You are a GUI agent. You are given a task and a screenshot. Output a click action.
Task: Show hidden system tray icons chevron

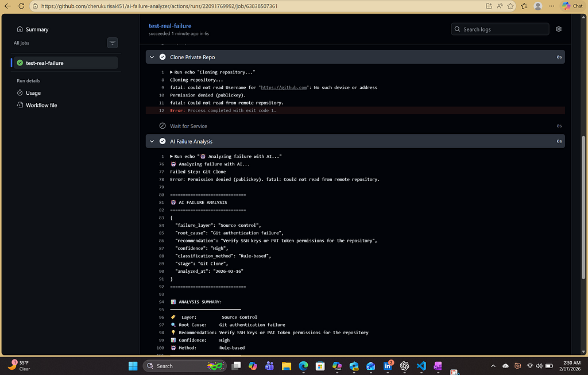tap(493, 366)
